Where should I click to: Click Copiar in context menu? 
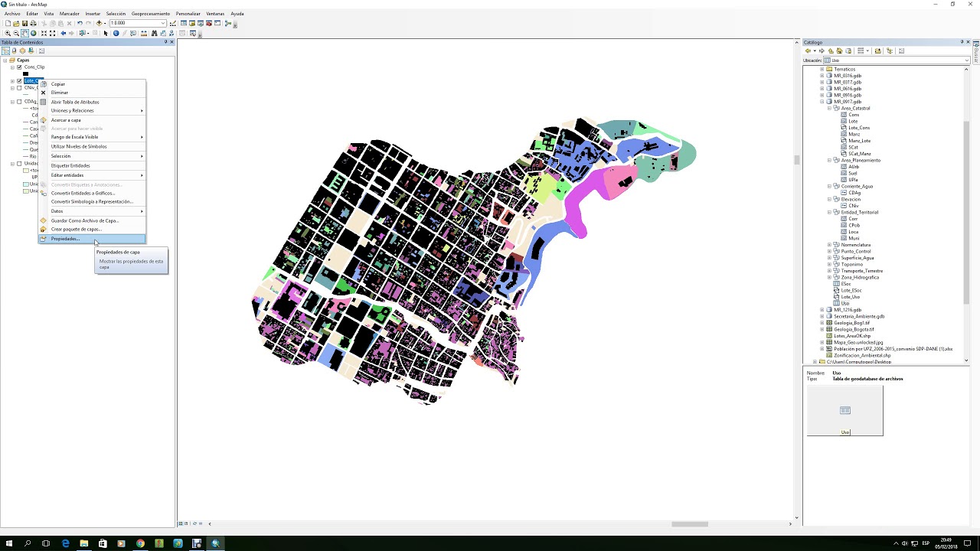[x=58, y=84]
